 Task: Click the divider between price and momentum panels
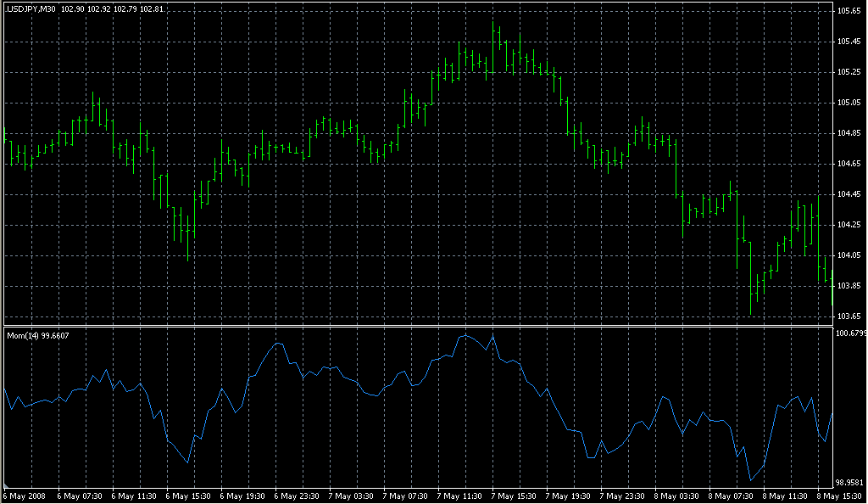click(415, 325)
